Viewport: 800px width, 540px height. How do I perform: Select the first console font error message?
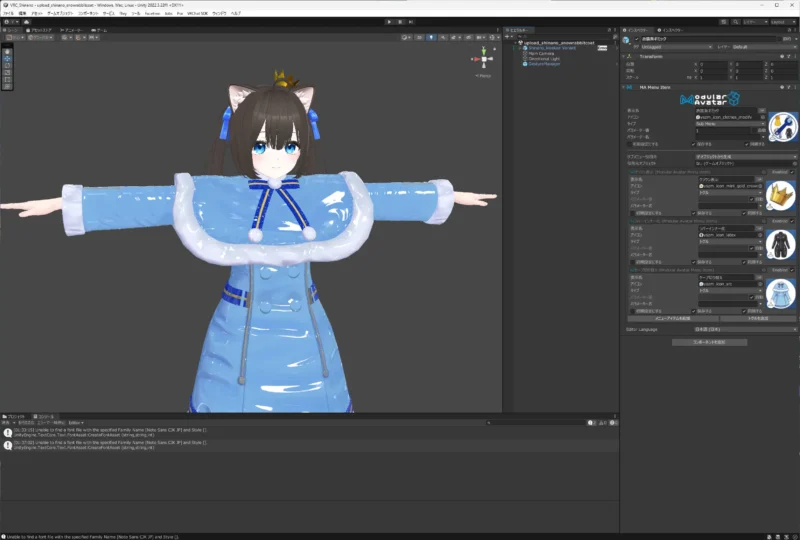(309, 433)
